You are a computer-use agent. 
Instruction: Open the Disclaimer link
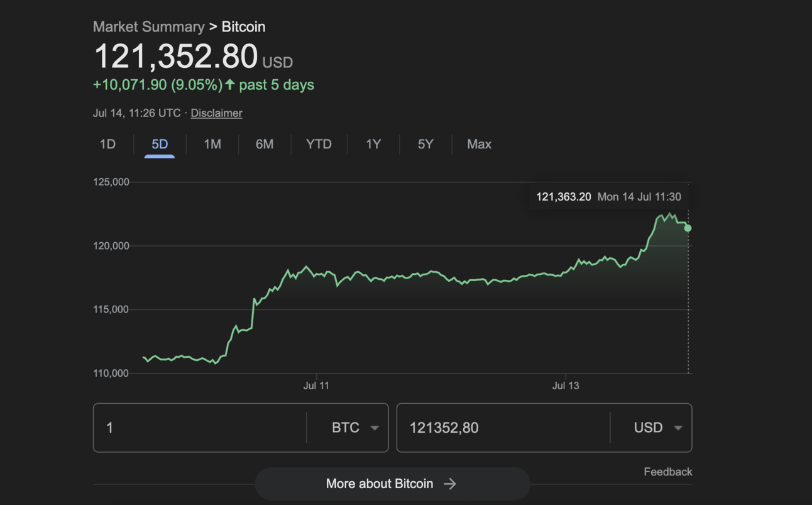point(216,113)
